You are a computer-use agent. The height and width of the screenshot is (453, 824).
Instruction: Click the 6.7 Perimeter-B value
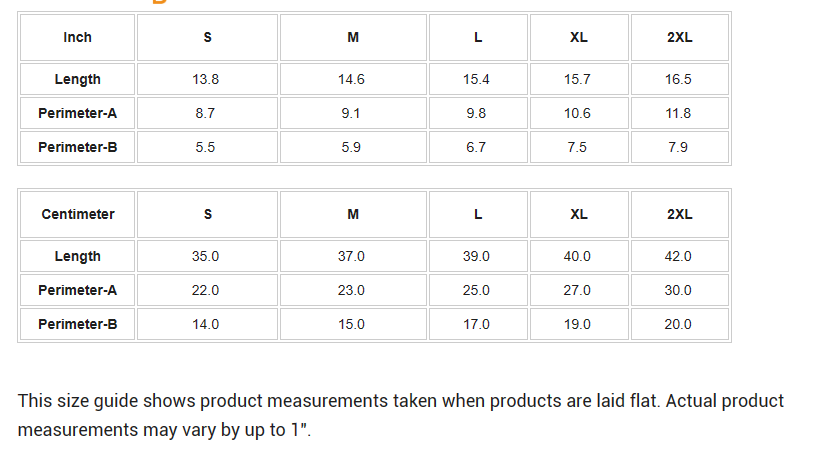tap(476, 147)
